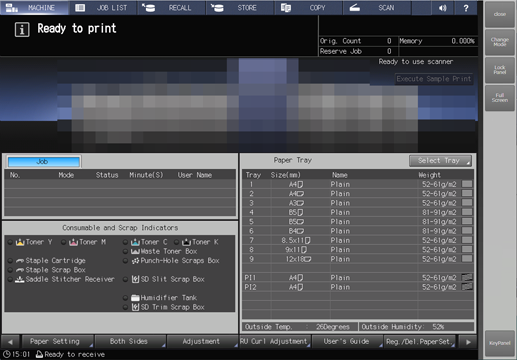The width and height of the screenshot is (517, 360).
Task: Click the Toner C status indicator light
Action: point(125,242)
